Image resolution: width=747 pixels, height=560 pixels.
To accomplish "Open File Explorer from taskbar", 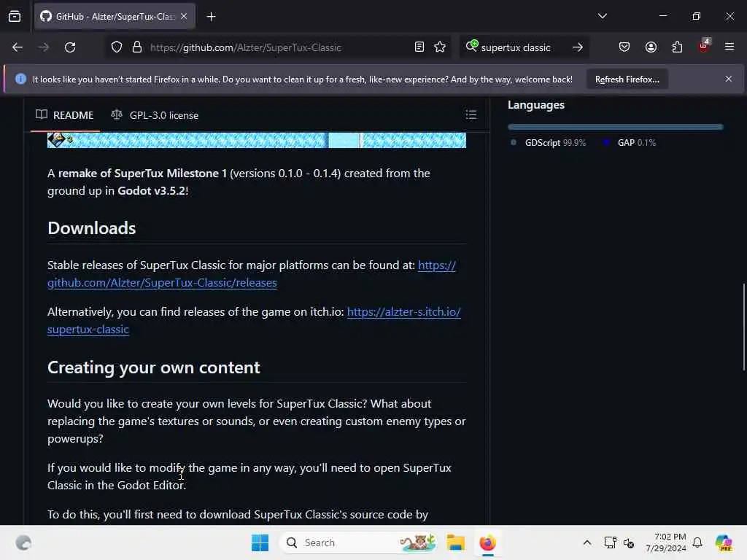I will click(455, 542).
